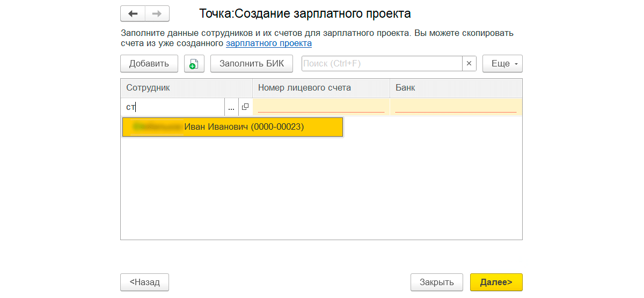Focus the Поиск (Ctrl+F) search field

[x=382, y=63]
